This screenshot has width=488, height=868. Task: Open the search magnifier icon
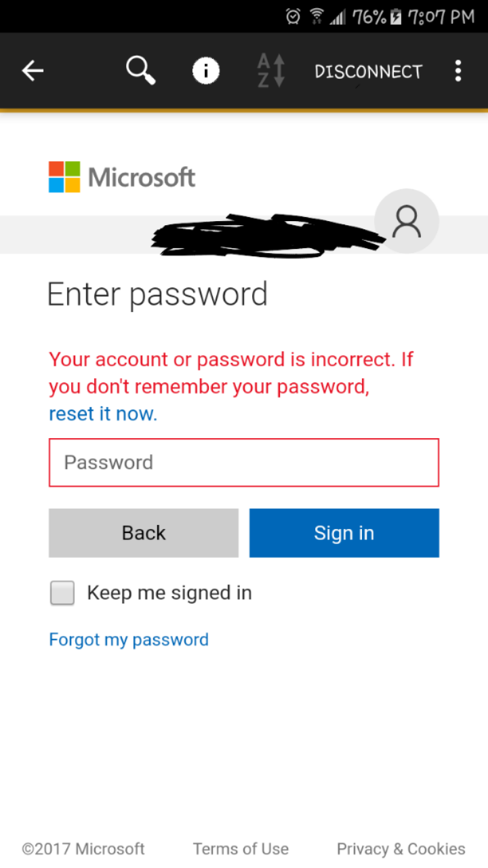point(140,71)
